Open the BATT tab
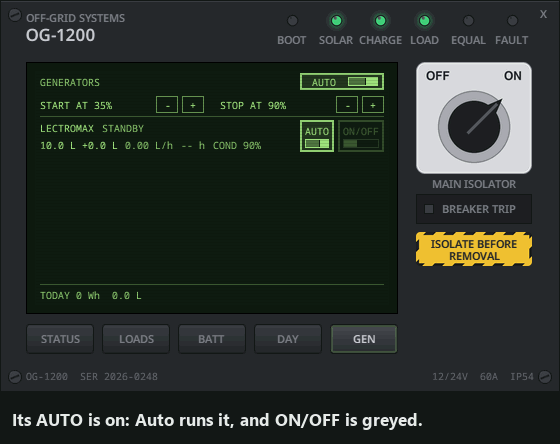The height and width of the screenshot is (444, 560). point(212,339)
